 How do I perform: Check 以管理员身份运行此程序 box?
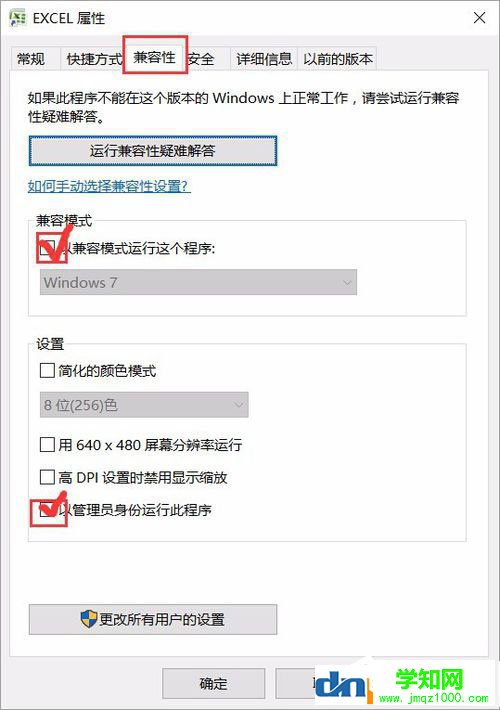(47, 510)
